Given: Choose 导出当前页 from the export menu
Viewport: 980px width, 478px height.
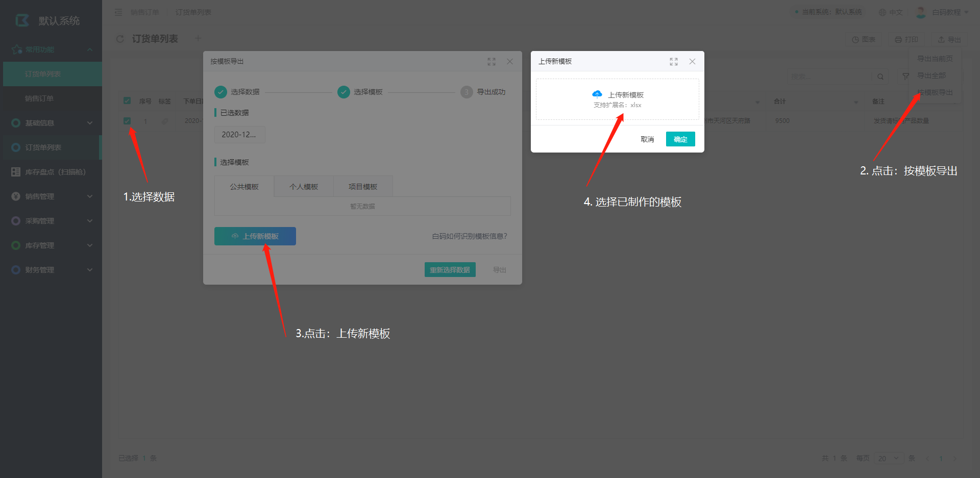Looking at the screenshot, I should pyautogui.click(x=935, y=59).
